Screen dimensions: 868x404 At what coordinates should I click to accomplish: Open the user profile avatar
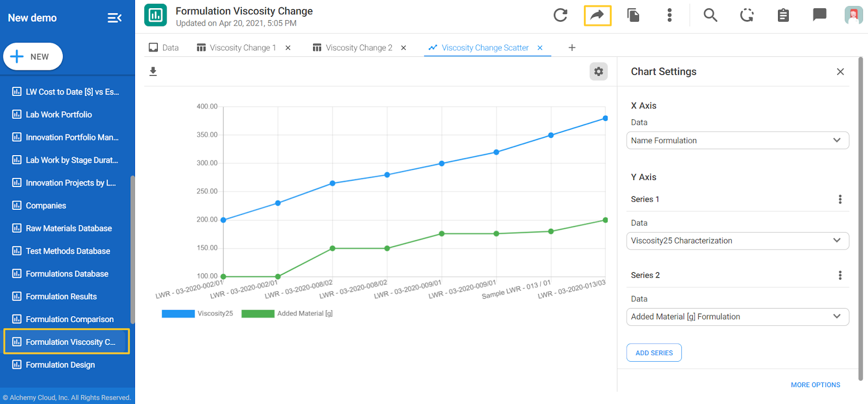853,15
